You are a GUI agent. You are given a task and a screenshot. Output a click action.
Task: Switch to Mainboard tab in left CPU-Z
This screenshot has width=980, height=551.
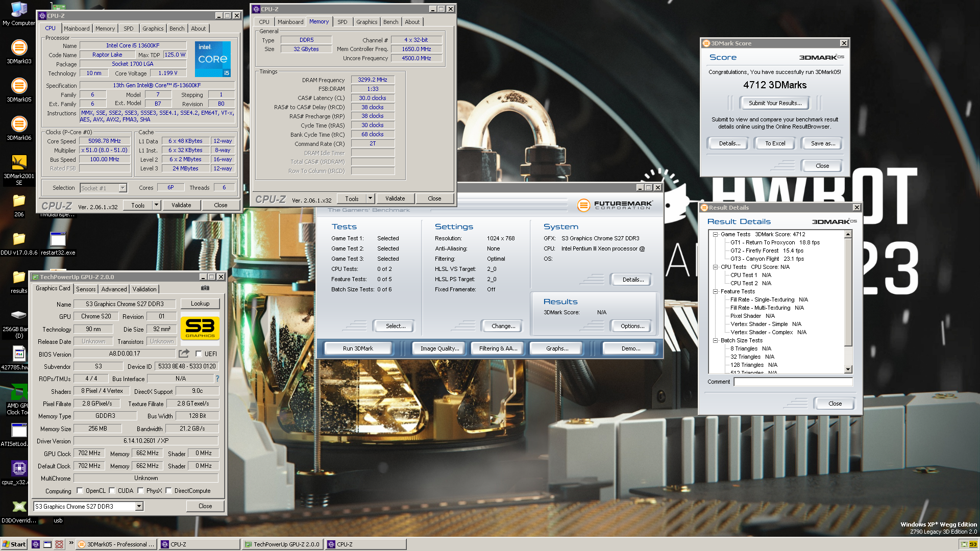[77, 29]
